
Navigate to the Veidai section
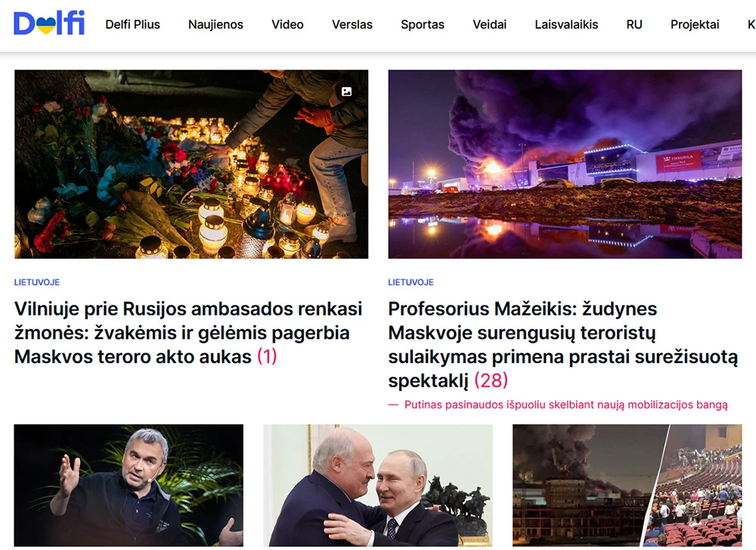pyautogui.click(x=489, y=25)
